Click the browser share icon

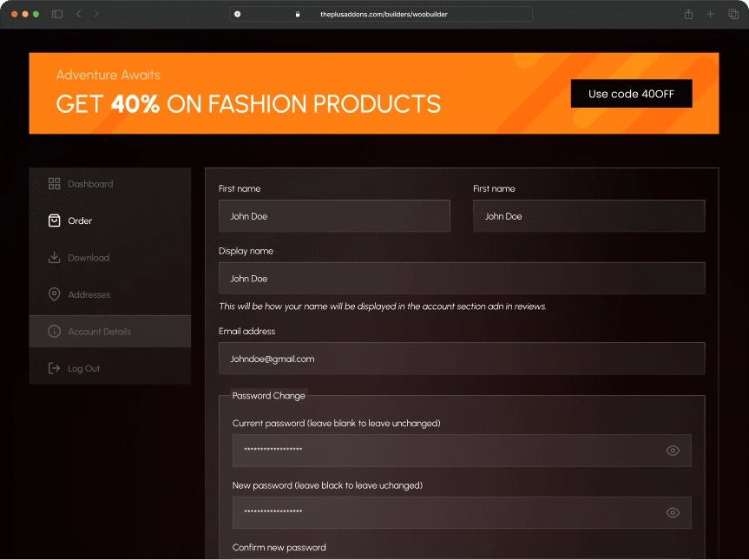(687, 14)
